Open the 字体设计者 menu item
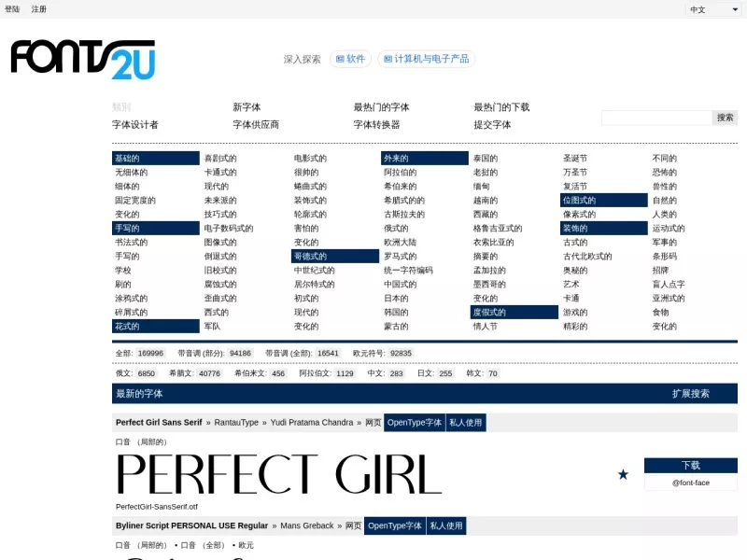This screenshot has height=560, width=747. click(134, 125)
